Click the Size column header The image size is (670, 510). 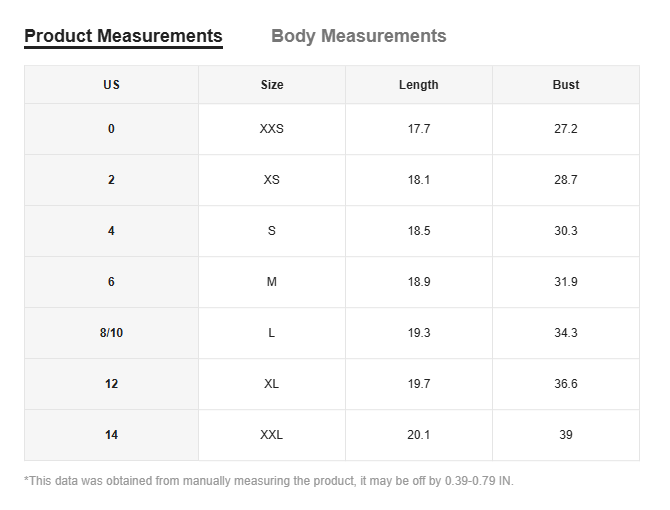271,85
